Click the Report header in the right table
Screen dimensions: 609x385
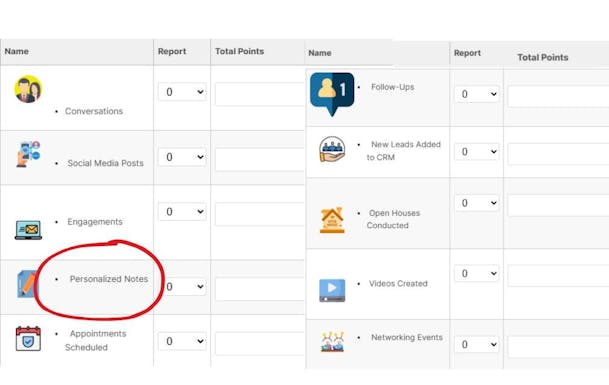click(467, 53)
